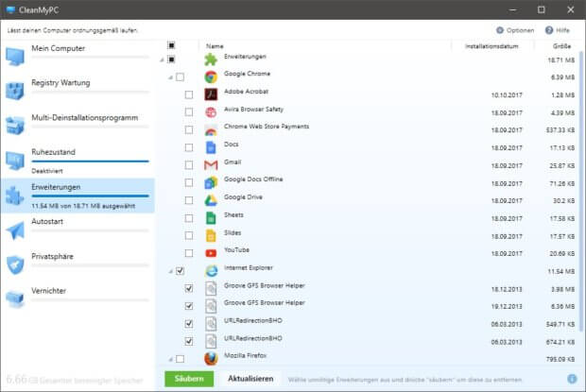586x392 pixels.
Task: Click the Gmail extension icon
Action: coord(212,164)
